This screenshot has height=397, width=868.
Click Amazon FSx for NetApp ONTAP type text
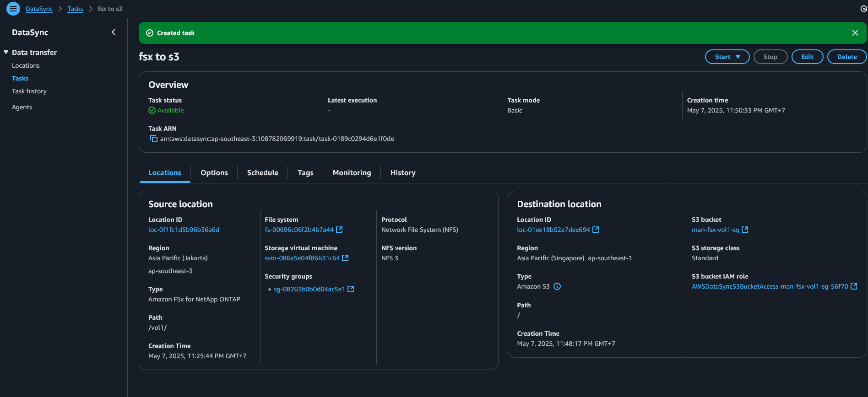tap(194, 299)
